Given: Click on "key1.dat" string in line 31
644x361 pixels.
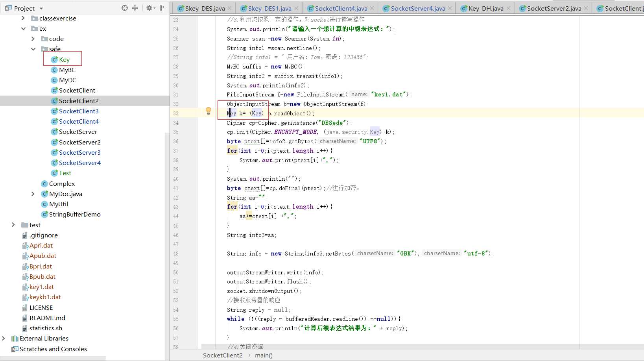Looking at the screenshot, I should coord(388,94).
